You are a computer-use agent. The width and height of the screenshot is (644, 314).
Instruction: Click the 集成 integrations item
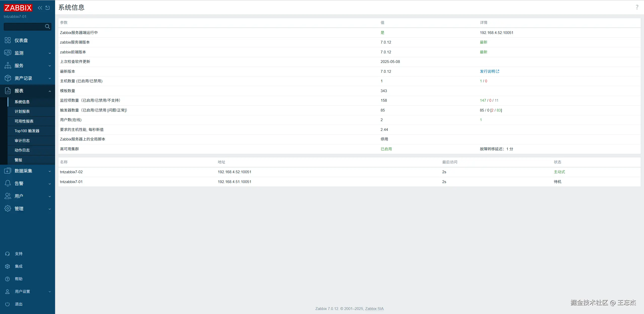click(x=19, y=266)
